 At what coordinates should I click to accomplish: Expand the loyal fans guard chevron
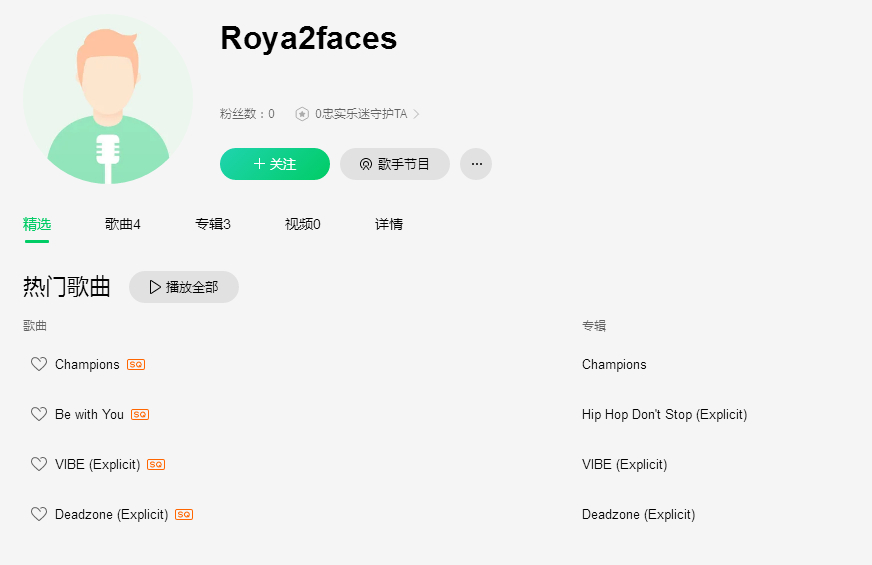pyautogui.click(x=417, y=114)
